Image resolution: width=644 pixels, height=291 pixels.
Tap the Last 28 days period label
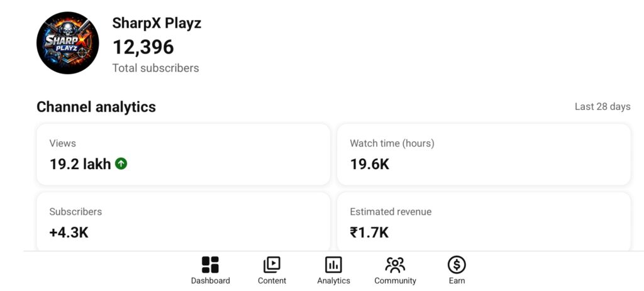(x=602, y=107)
